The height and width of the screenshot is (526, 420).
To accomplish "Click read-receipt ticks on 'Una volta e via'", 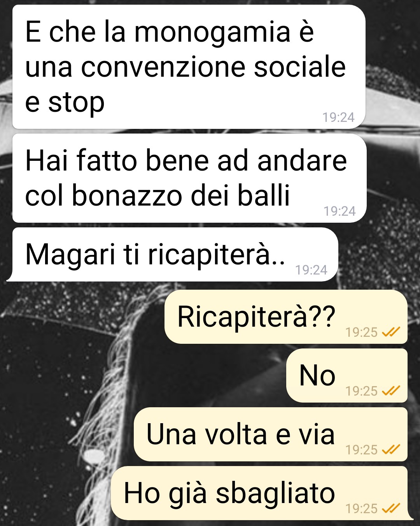I will click(391, 450).
